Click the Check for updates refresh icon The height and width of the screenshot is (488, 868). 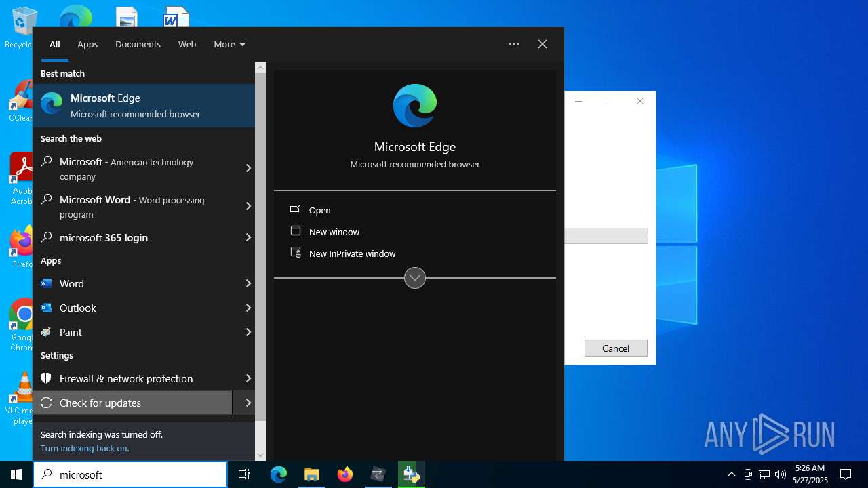[x=46, y=403]
